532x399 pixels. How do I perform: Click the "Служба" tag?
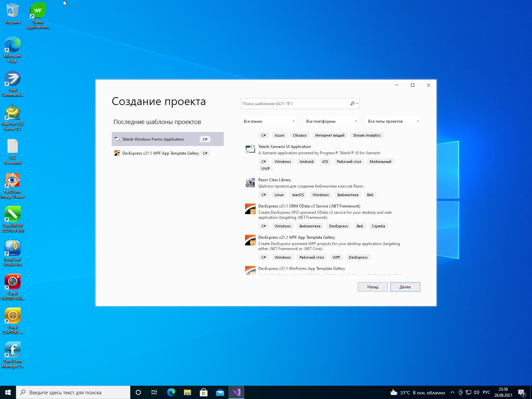(378, 226)
